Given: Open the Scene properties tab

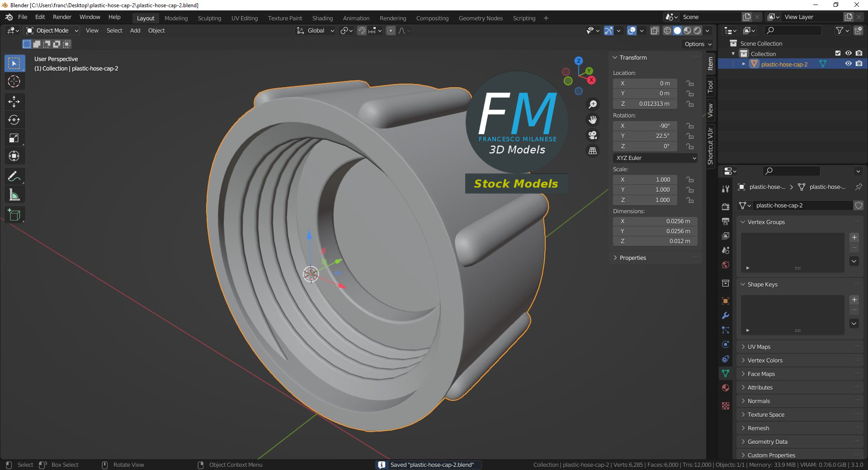Looking at the screenshot, I should [x=726, y=250].
